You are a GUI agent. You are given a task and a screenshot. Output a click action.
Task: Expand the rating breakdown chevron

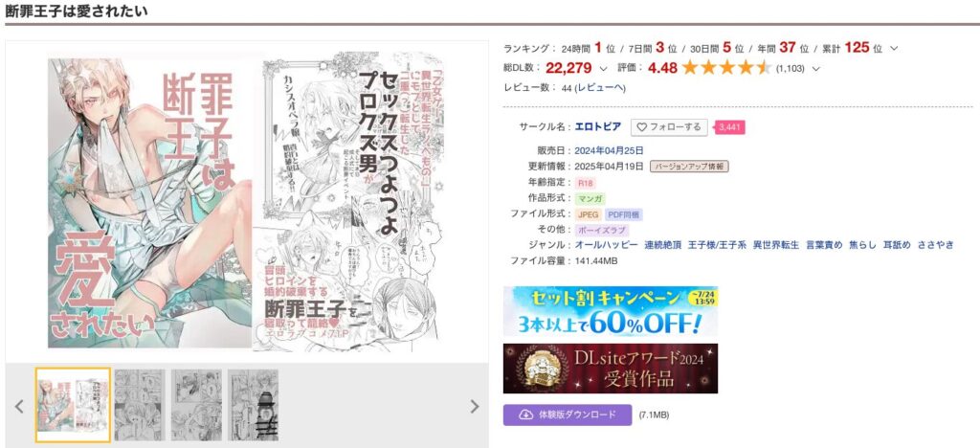(815, 68)
